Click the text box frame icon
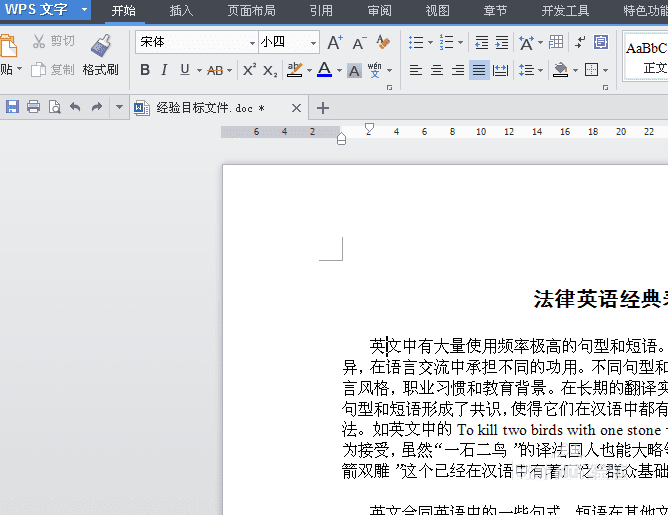The height and width of the screenshot is (515, 668). tap(601, 42)
